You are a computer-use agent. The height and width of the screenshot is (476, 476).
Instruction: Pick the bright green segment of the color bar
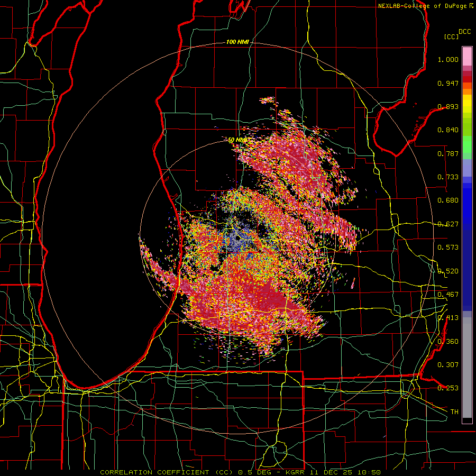[467, 144]
